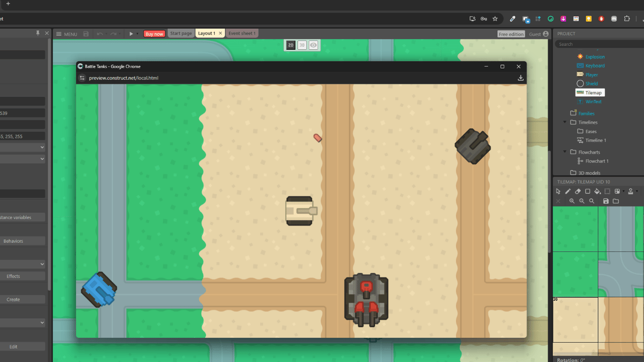Click the Buy now button
This screenshot has height=362, width=644.
pyautogui.click(x=154, y=34)
